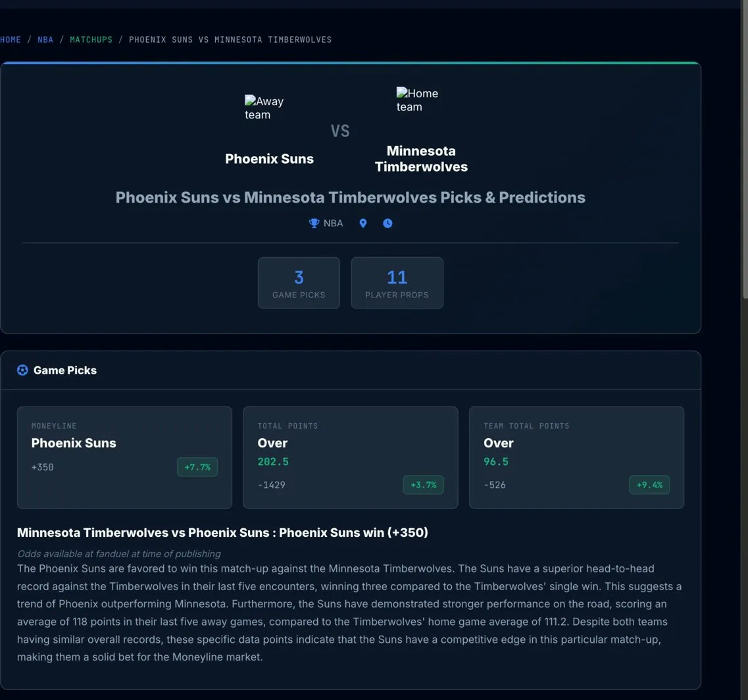Click the Minnesota Timberwolves team name in header

pos(421,159)
